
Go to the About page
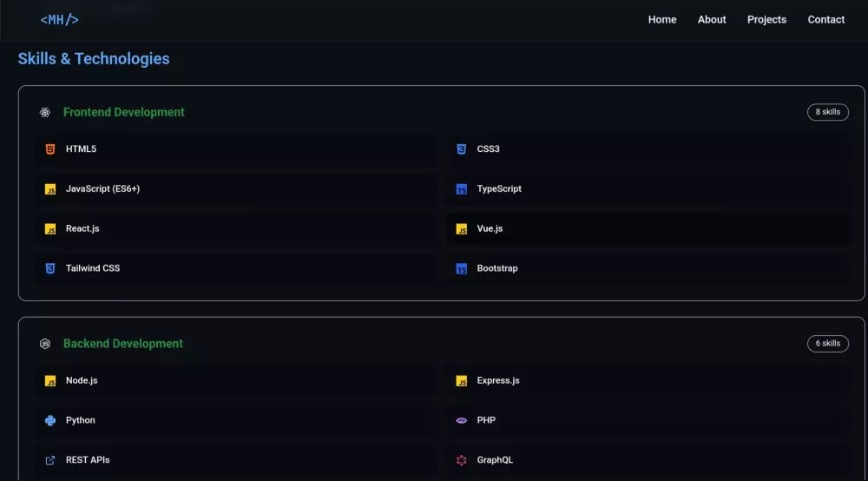point(712,19)
